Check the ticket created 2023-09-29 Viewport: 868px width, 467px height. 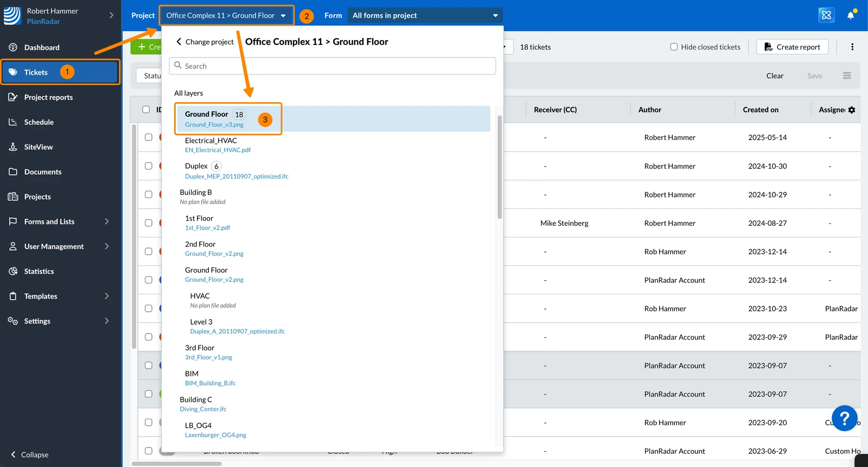(x=149, y=337)
